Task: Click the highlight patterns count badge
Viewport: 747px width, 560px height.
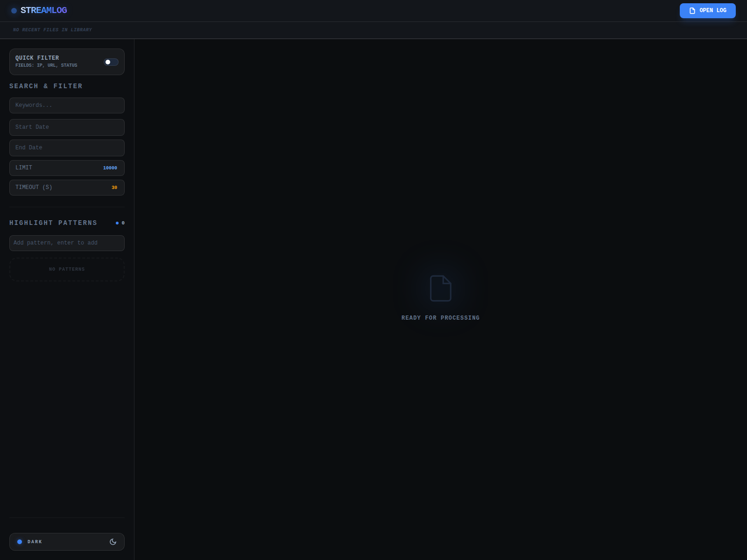Action: tap(120, 223)
